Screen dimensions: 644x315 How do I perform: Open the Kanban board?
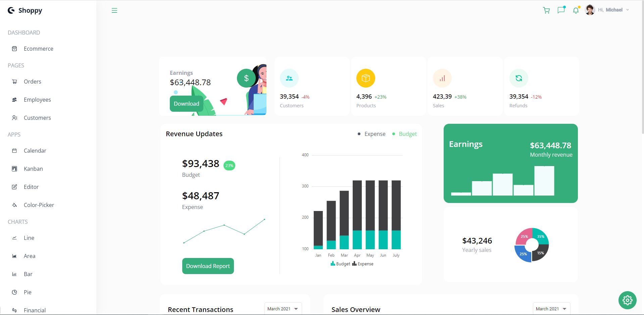[x=33, y=169]
